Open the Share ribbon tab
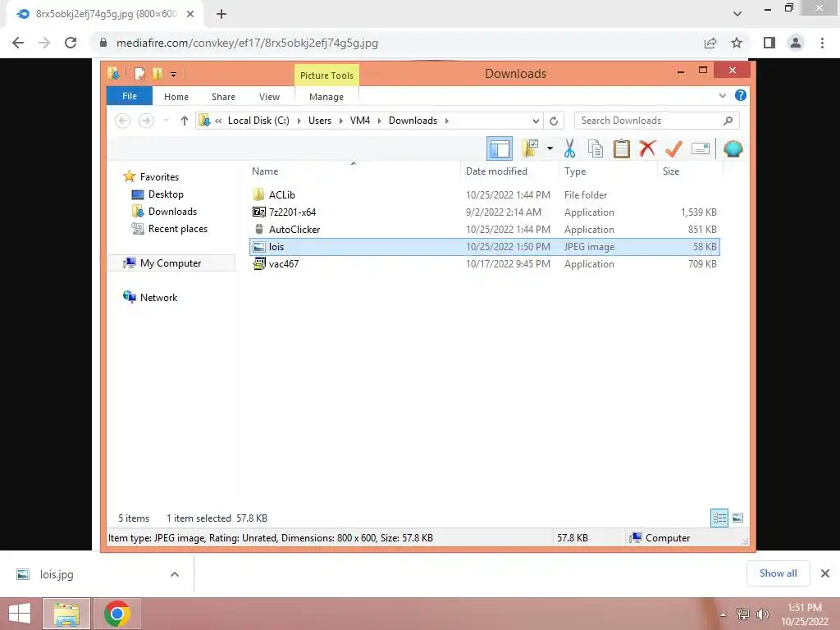Viewport: 840px width, 630px height. [223, 97]
